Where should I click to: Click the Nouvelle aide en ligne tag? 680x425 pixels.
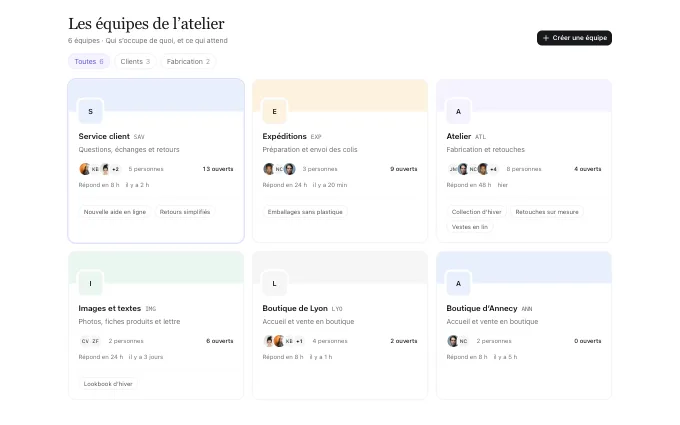coord(115,212)
